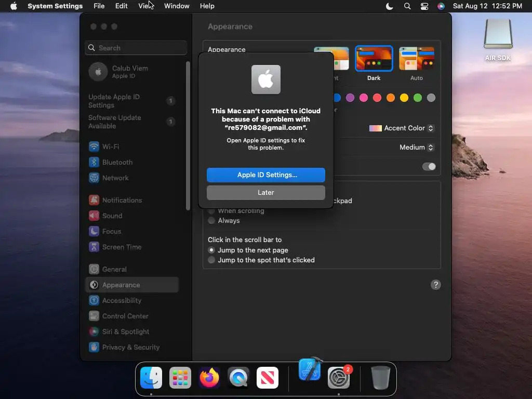Pick the yellow accent color
Image resolution: width=532 pixels, height=399 pixels.
pyautogui.click(x=404, y=98)
